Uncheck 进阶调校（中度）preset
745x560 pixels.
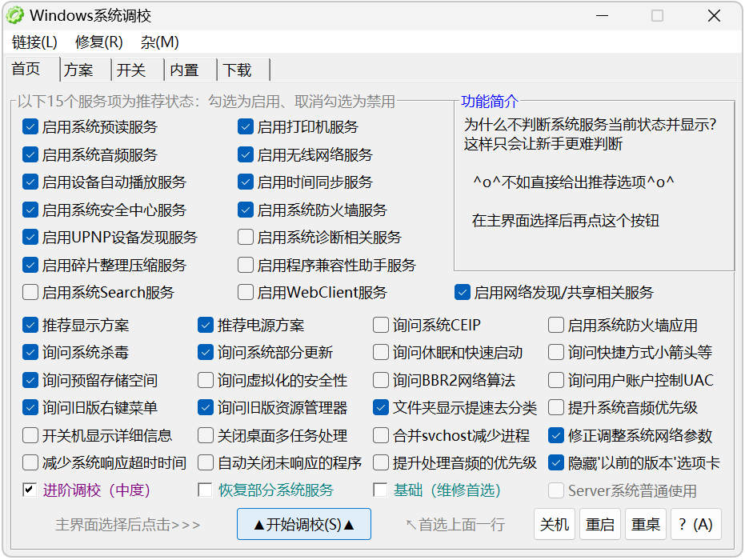30,490
